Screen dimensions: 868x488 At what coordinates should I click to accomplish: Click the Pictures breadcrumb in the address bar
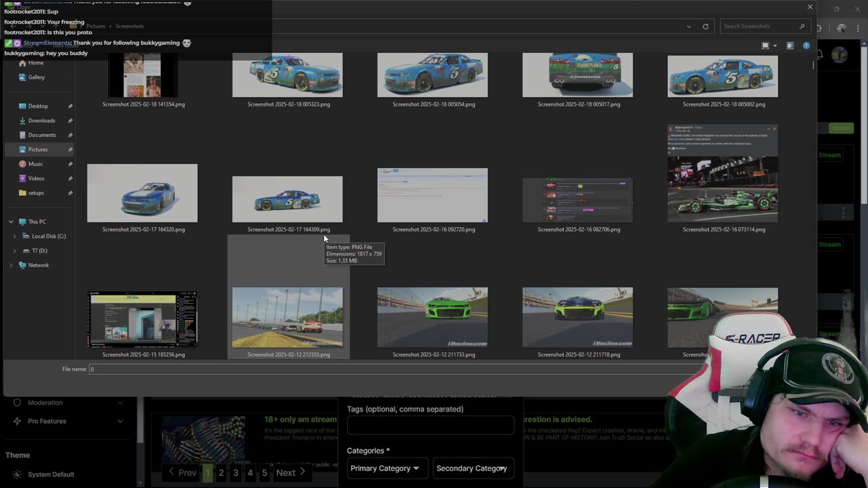point(96,26)
